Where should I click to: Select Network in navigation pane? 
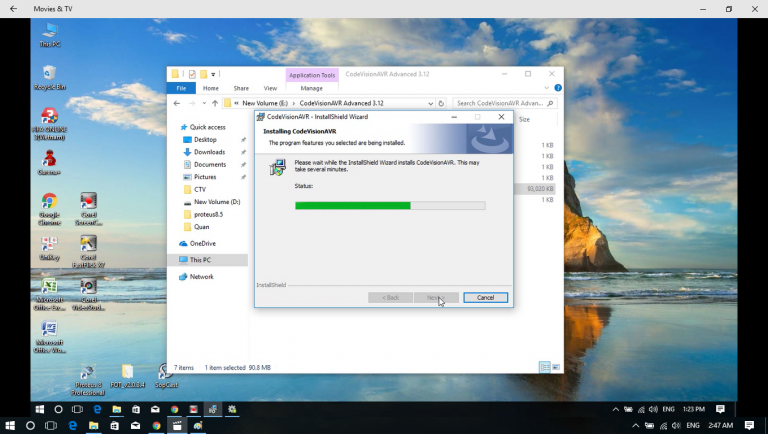point(201,277)
